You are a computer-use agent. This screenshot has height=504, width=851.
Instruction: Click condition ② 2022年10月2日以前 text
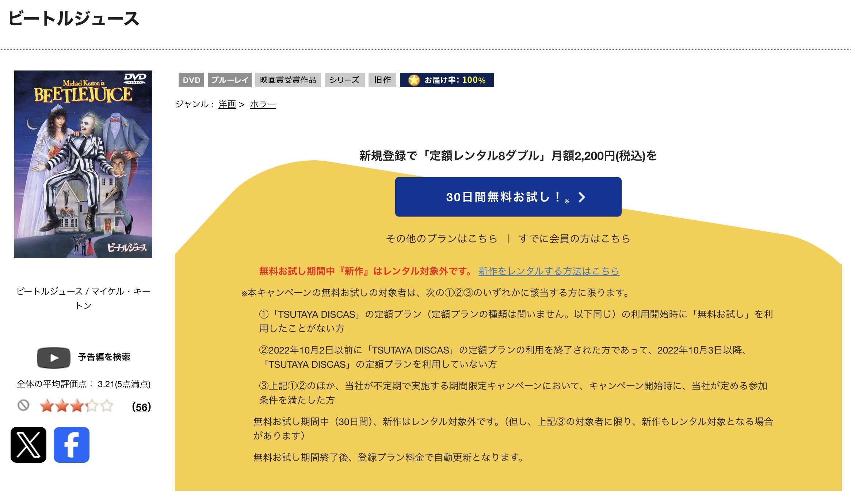(503, 357)
